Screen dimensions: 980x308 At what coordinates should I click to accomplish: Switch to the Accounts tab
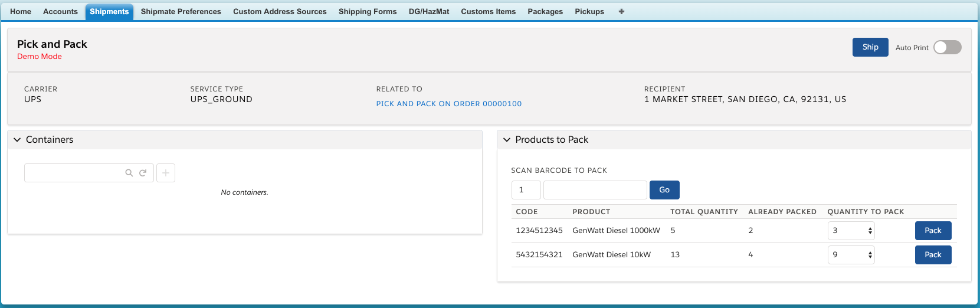[x=60, y=12]
